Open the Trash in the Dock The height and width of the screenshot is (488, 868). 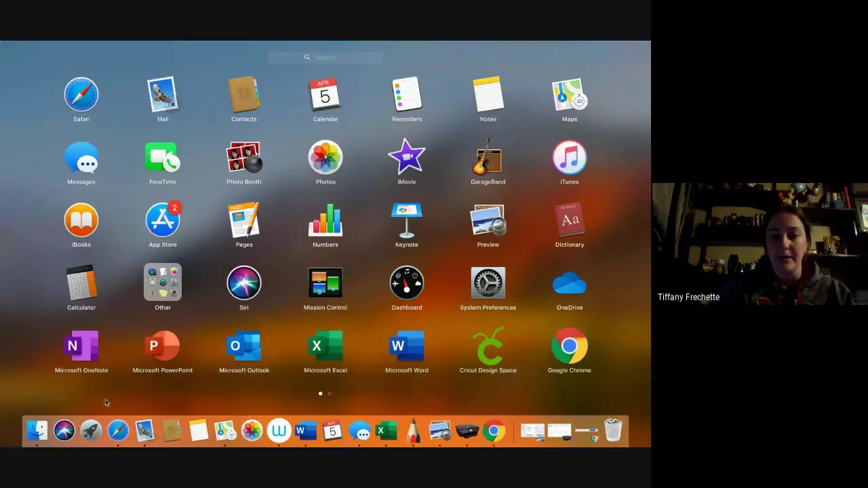(613, 430)
